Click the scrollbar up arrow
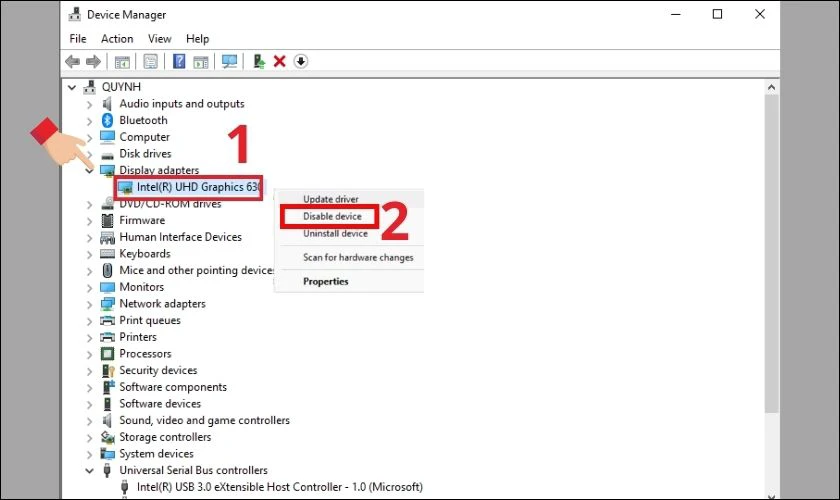This screenshot has height=500, width=840. click(771, 87)
